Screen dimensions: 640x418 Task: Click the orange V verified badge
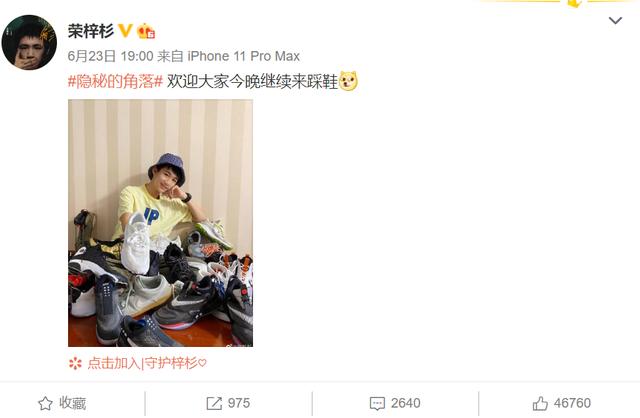125,31
